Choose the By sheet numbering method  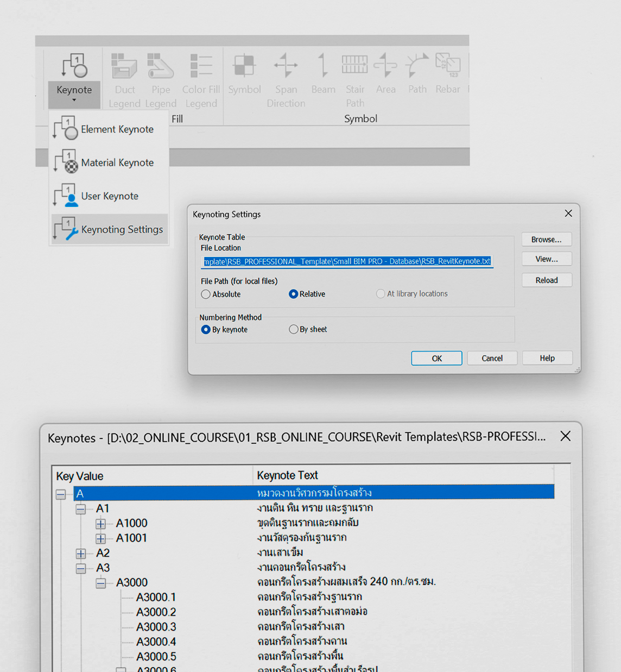pos(294,329)
